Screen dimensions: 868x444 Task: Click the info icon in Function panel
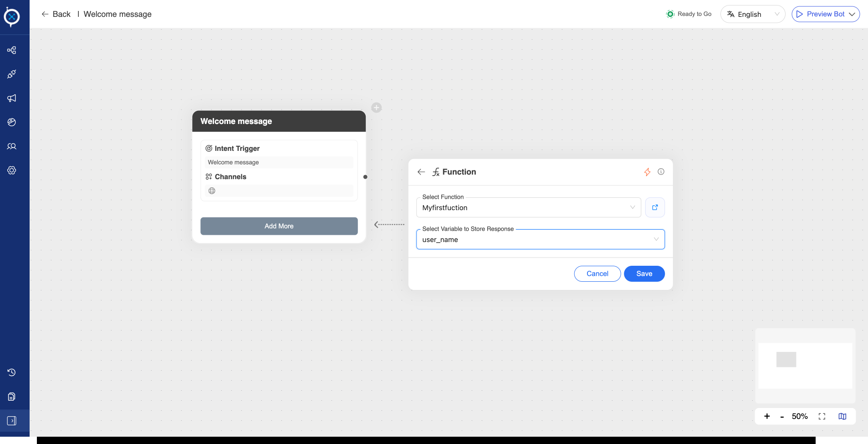click(x=661, y=171)
